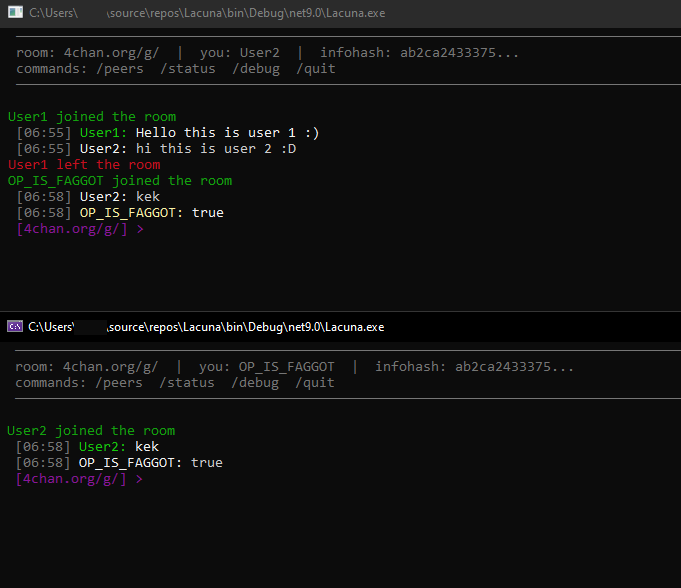The height and width of the screenshot is (588, 681).
Task: Click the /peers command in the bottom window
Action: click(119, 383)
